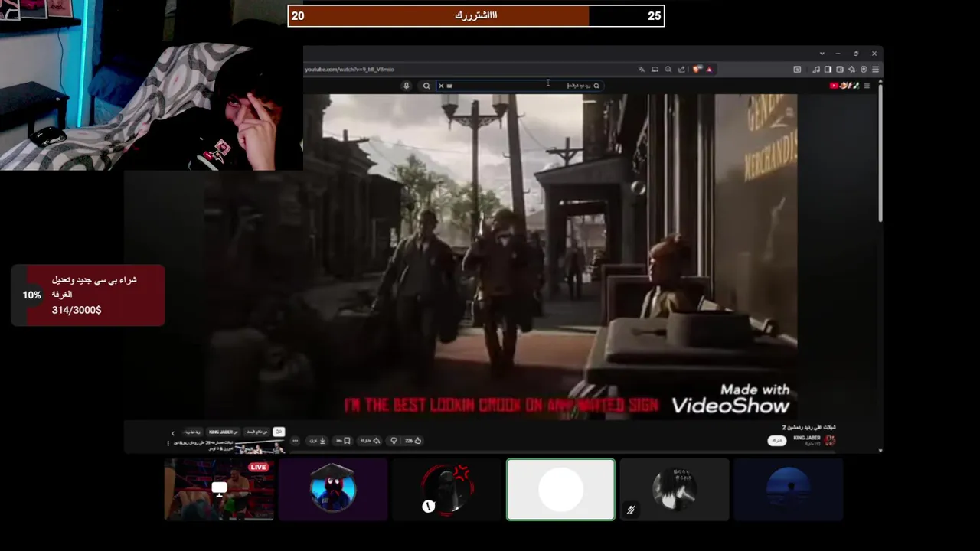Viewport: 980px width, 551px height.
Task: Select the All filter chip
Action: click(279, 432)
